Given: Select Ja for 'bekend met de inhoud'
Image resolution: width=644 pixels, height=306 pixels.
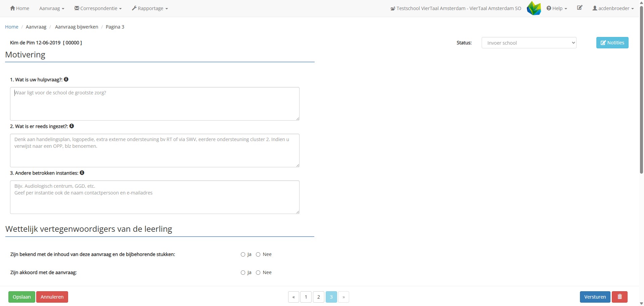Looking at the screenshot, I should pyautogui.click(x=243, y=255).
